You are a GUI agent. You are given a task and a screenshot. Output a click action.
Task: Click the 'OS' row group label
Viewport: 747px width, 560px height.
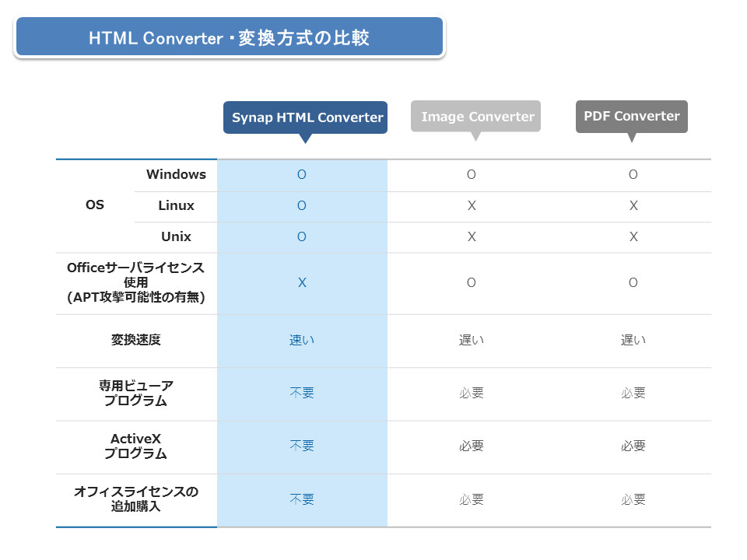[x=95, y=205]
